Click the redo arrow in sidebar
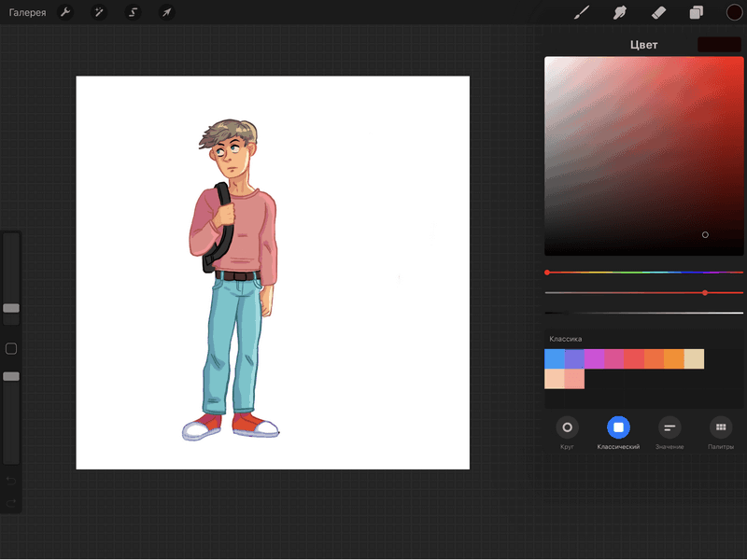Viewport: 747px width, 560px height. [x=11, y=503]
